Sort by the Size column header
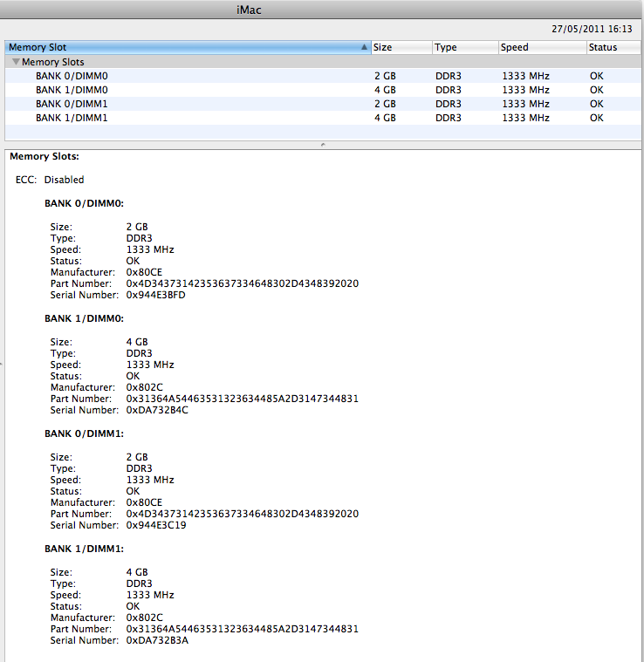This screenshot has height=662, width=644. 401,47
